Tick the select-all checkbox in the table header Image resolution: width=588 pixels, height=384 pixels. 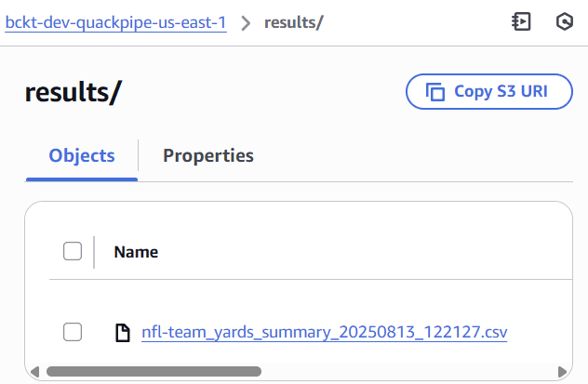point(73,251)
